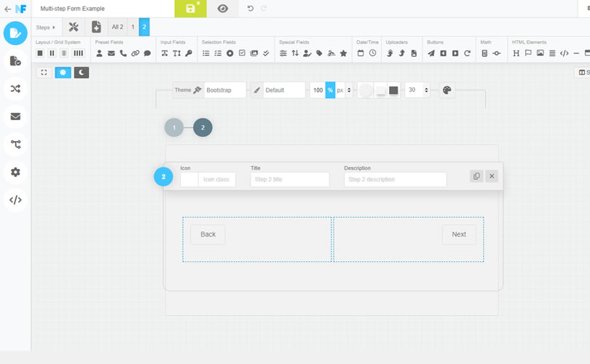Open the Default style dropdown

pos(284,90)
